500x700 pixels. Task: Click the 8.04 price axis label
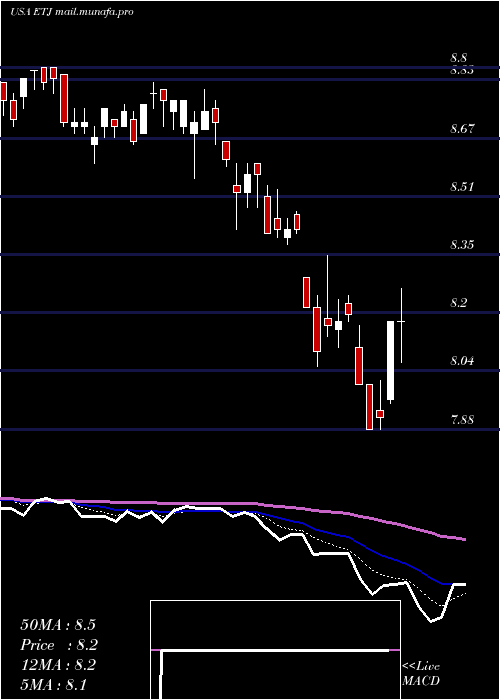click(x=462, y=360)
